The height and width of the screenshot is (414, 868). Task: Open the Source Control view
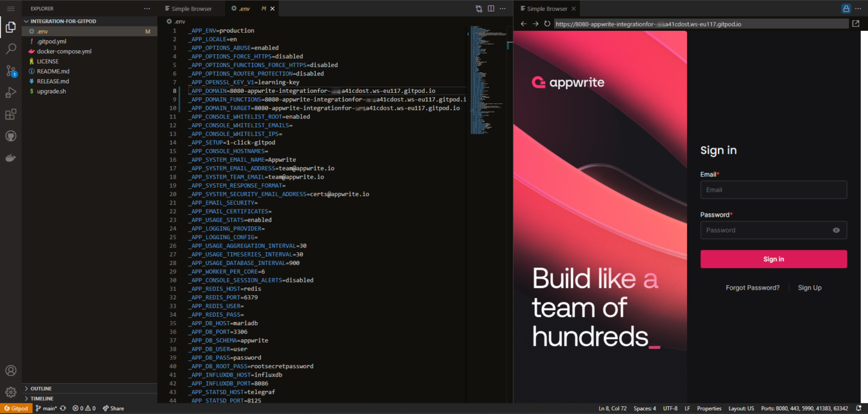(x=10, y=71)
